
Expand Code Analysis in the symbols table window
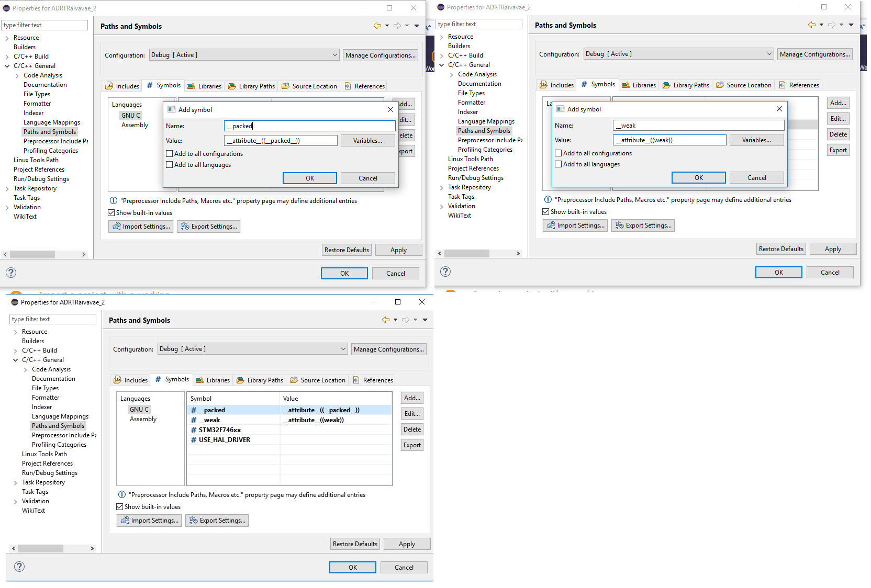[26, 369]
